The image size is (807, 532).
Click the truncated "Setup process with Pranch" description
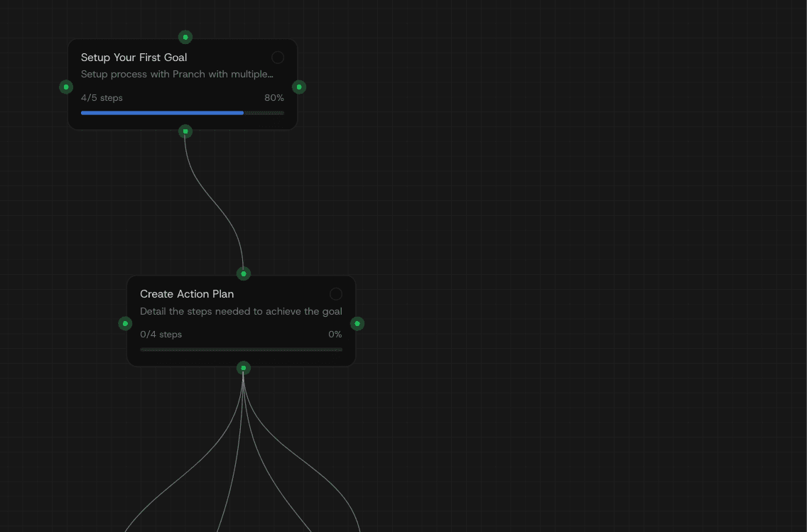pyautogui.click(x=177, y=75)
